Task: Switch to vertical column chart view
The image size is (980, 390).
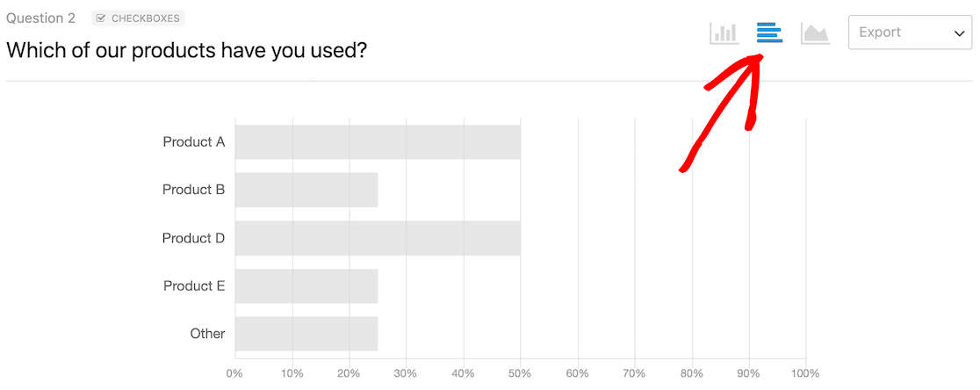Action: tap(723, 33)
